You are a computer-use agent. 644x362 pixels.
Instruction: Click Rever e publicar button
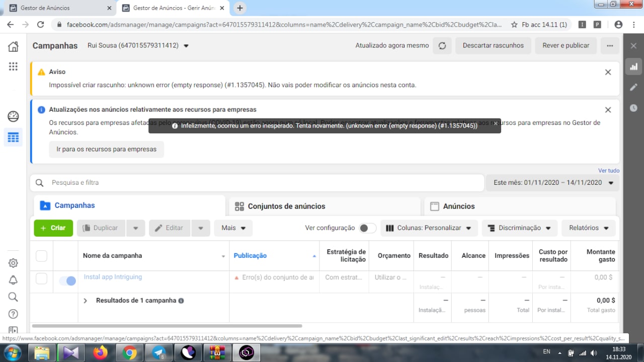566,45
